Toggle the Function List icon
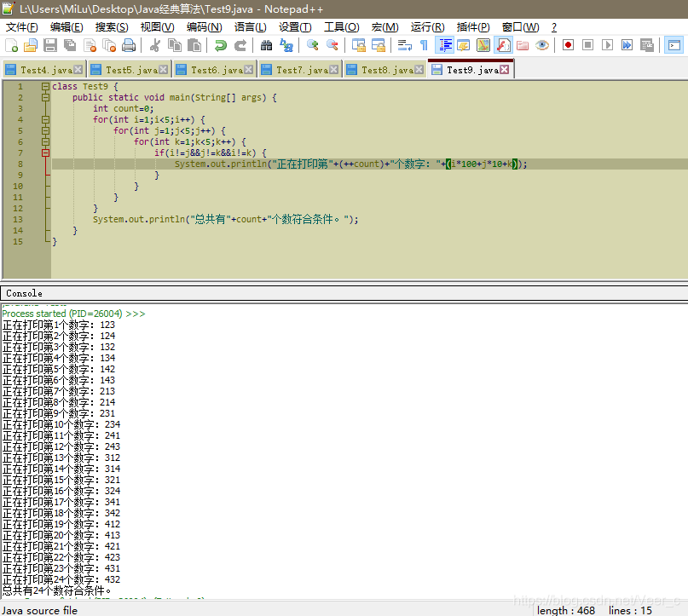The width and height of the screenshot is (688, 616). tap(503, 45)
